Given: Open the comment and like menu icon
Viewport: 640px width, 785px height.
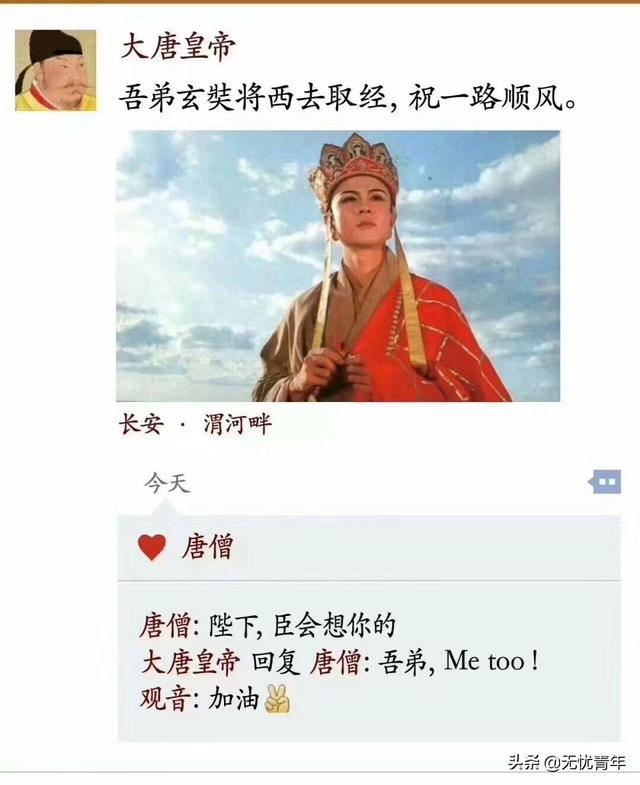Looking at the screenshot, I should (605, 482).
